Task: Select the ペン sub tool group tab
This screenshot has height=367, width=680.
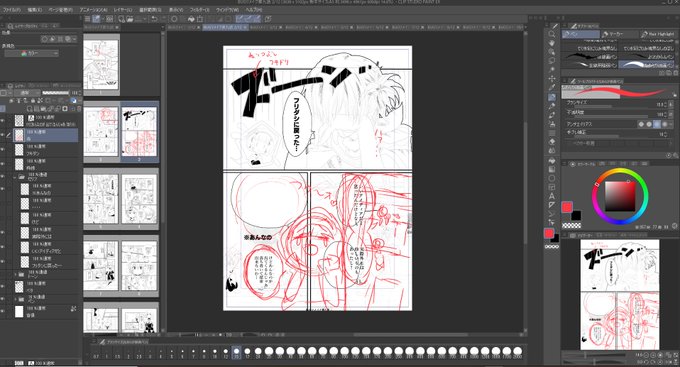Action: 581,34
